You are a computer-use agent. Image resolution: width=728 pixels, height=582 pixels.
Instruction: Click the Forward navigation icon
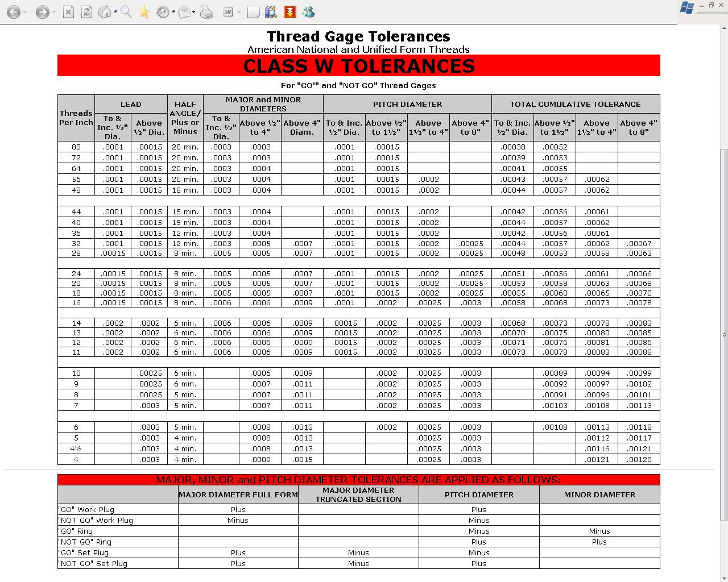pyautogui.click(x=42, y=11)
